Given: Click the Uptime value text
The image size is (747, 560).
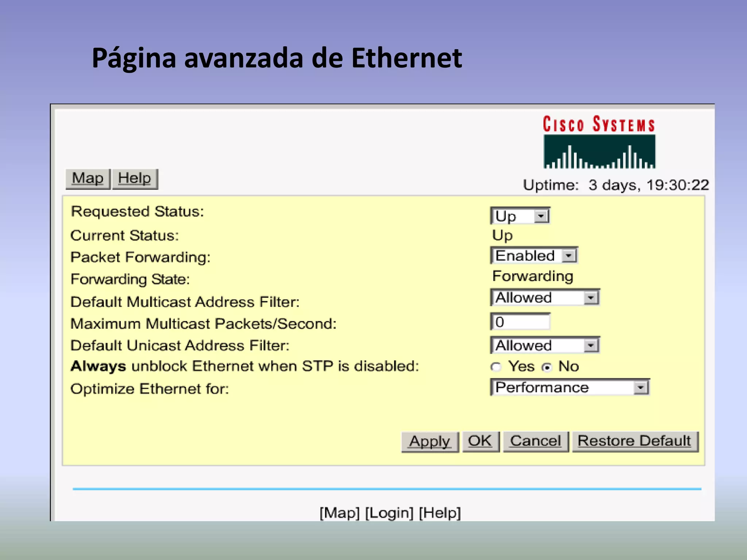Looking at the screenshot, I should pyautogui.click(x=649, y=185).
